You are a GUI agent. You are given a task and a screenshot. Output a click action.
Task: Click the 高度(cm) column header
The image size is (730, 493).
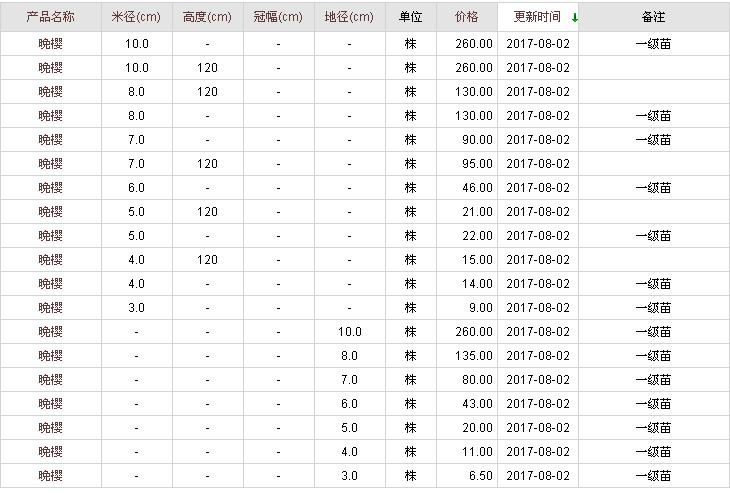[x=207, y=17]
